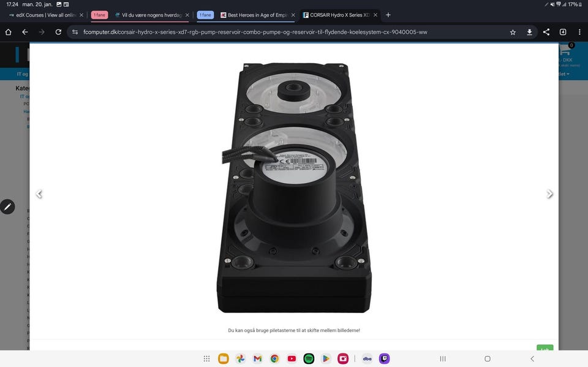The height and width of the screenshot is (367, 588).
Task: Tap the download page icon
Action: (x=529, y=32)
